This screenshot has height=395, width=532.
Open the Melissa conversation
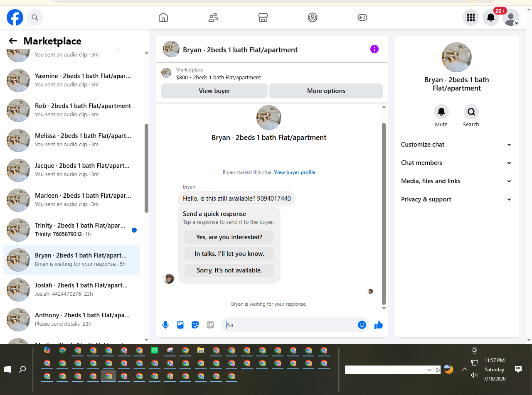pyautogui.click(x=71, y=140)
